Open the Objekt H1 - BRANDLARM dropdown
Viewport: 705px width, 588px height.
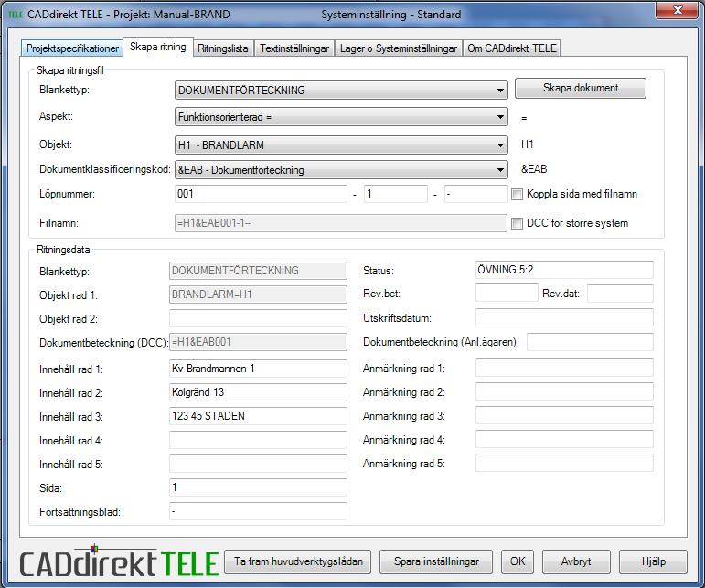coord(341,144)
